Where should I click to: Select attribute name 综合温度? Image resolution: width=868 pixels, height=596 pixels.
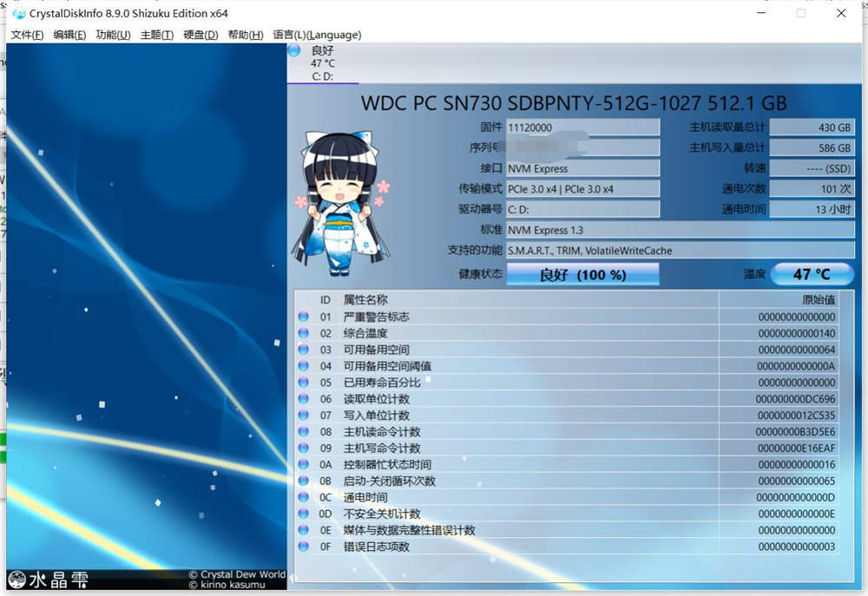click(365, 333)
